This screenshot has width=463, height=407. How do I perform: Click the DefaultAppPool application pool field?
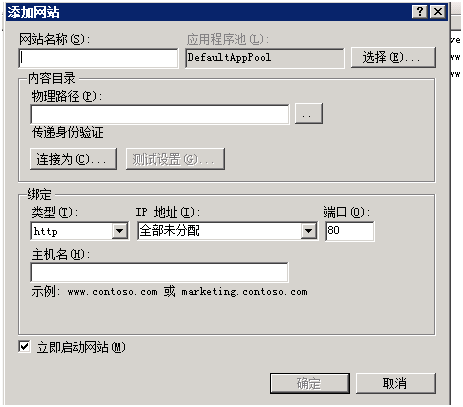(265, 58)
